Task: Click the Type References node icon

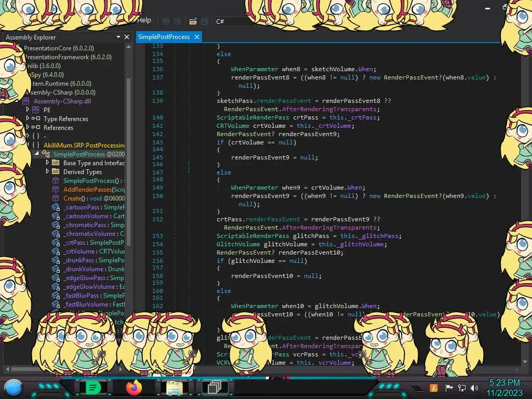Action: [36, 119]
